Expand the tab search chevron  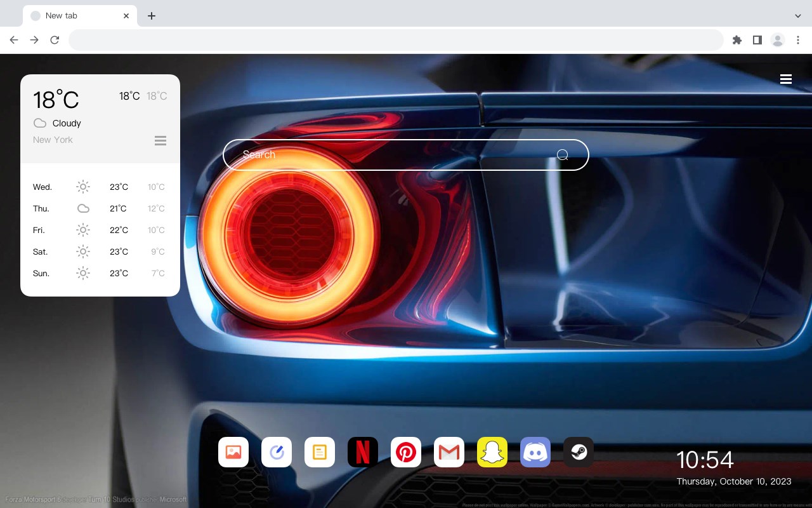(798, 16)
